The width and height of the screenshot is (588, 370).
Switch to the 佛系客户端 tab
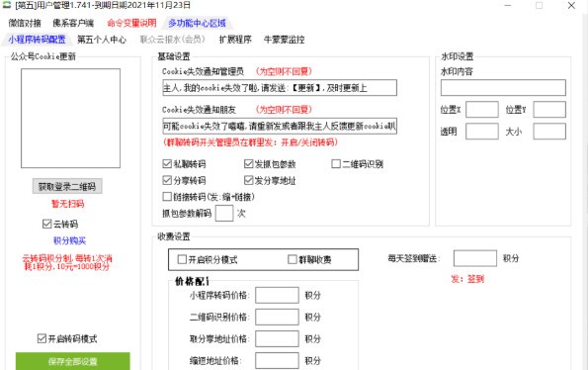click(73, 23)
